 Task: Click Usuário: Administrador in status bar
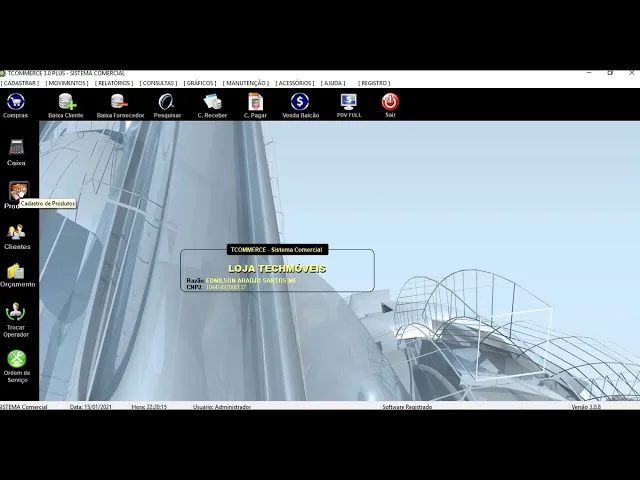[x=222, y=407]
